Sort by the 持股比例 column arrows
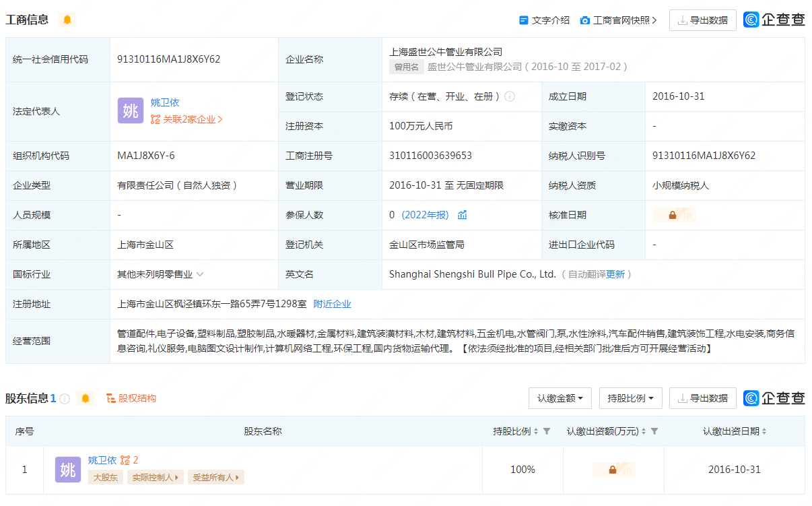The width and height of the screenshot is (812, 506). pos(536,431)
